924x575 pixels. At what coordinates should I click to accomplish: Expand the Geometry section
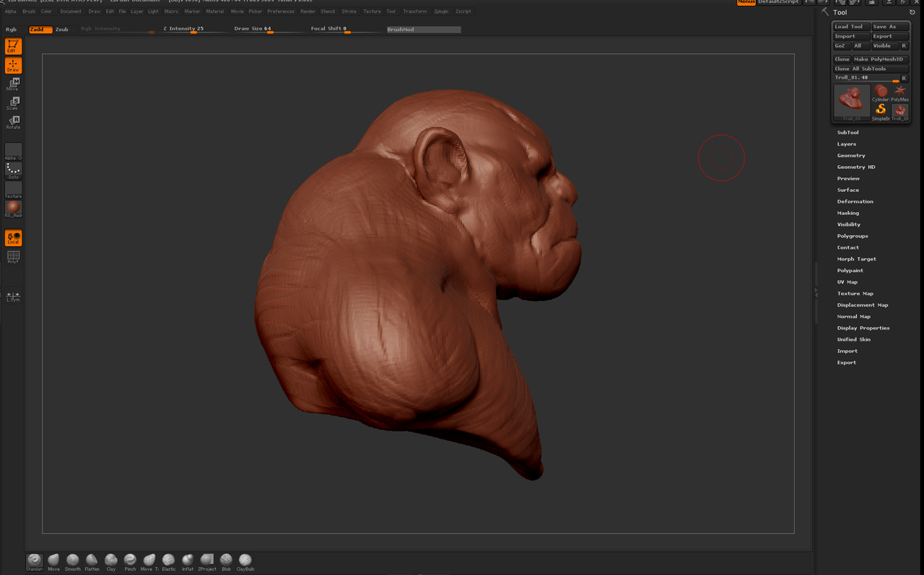(851, 156)
